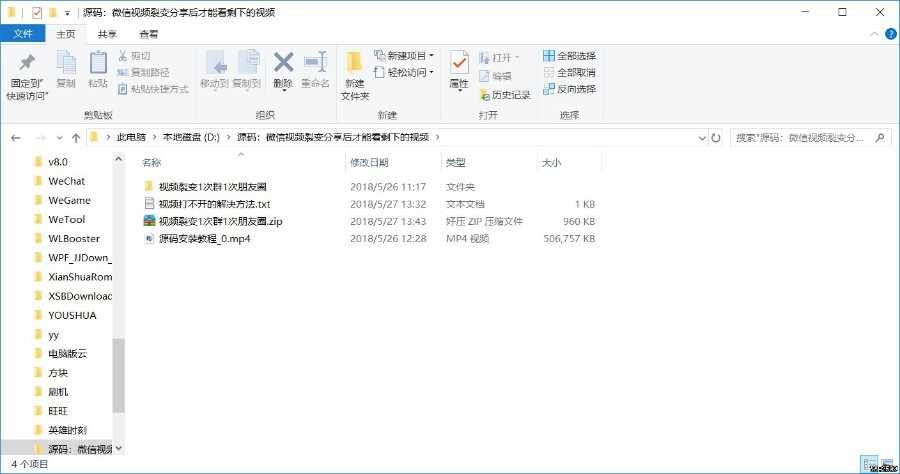This screenshot has width=900, height=474.
Task: Select file 源码安装教程_0.mp4
Action: [x=204, y=238]
